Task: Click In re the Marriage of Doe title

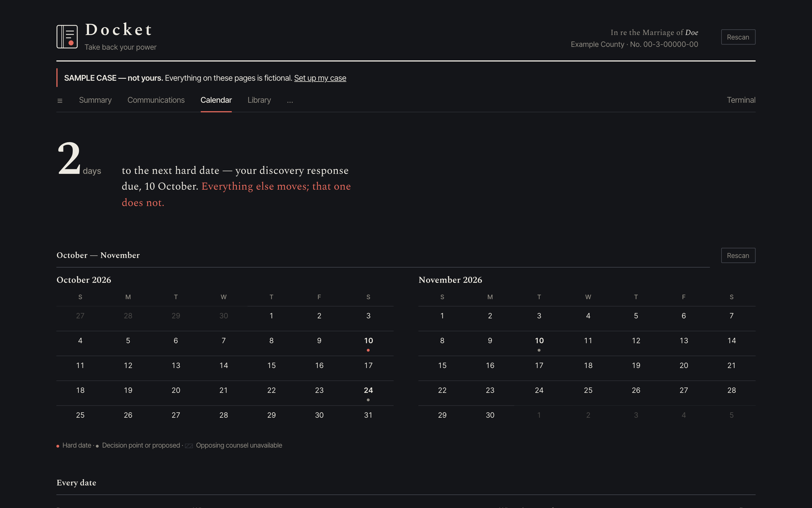Action: [x=654, y=32]
